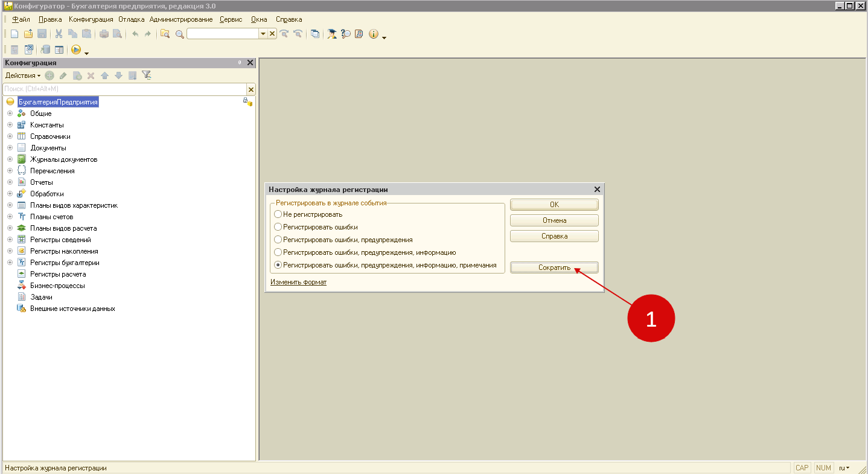Image resolution: width=868 pixels, height=474 pixels.
Task: Click the Open file toolbar icon
Action: click(28, 34)
